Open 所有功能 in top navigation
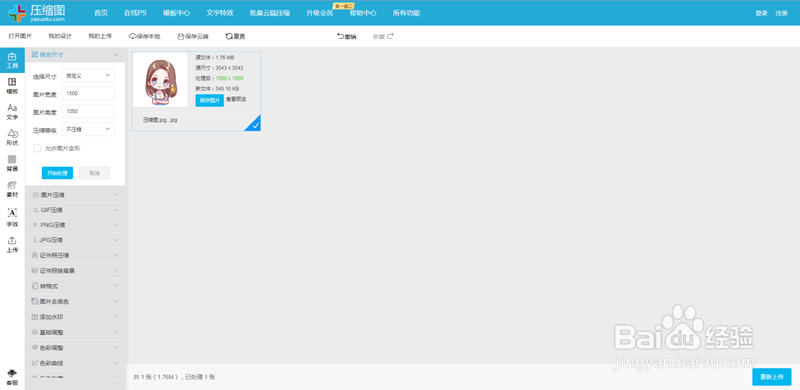This screenshot has height=390, width=800. point(406,13)
